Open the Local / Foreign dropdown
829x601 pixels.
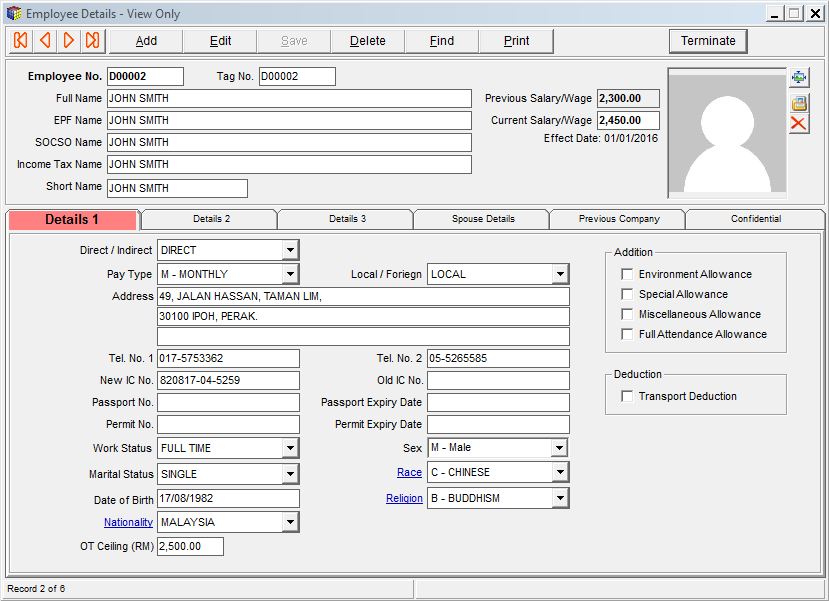pos(560,274)
